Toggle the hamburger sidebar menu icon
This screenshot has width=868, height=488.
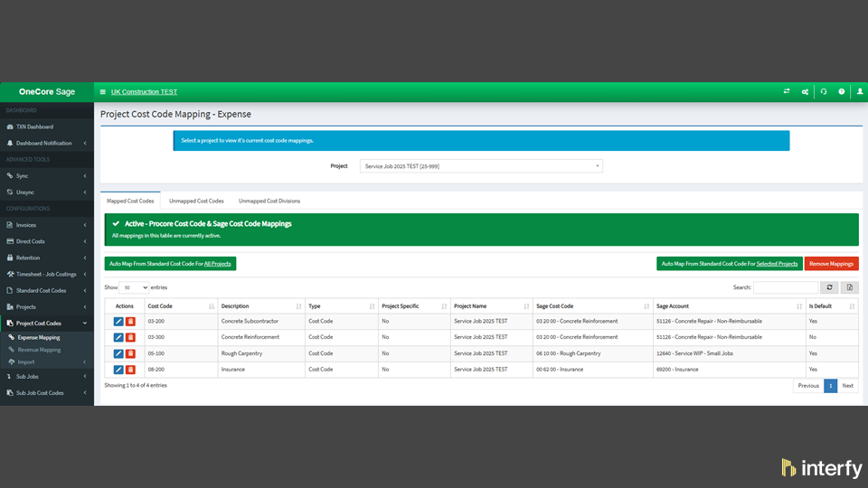click(x=102, y=92)
